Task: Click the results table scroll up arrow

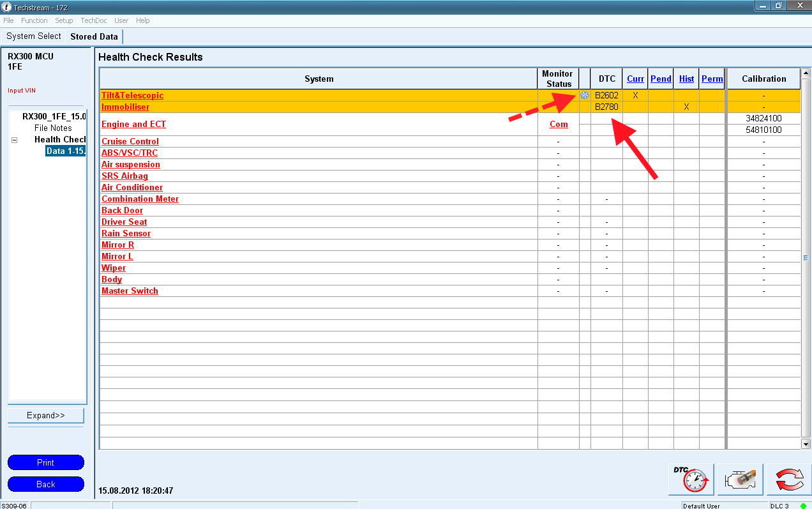Action: coord(806,73)
